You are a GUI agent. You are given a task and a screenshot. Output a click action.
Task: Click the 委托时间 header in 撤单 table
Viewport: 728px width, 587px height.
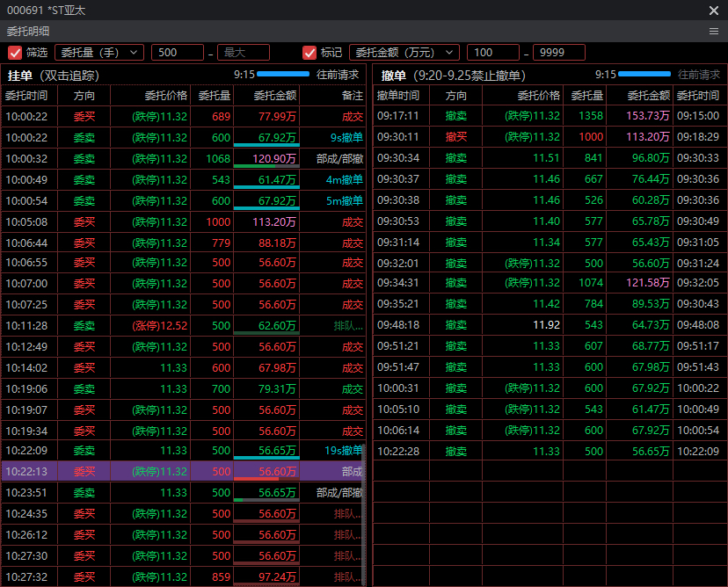(698, 96)
